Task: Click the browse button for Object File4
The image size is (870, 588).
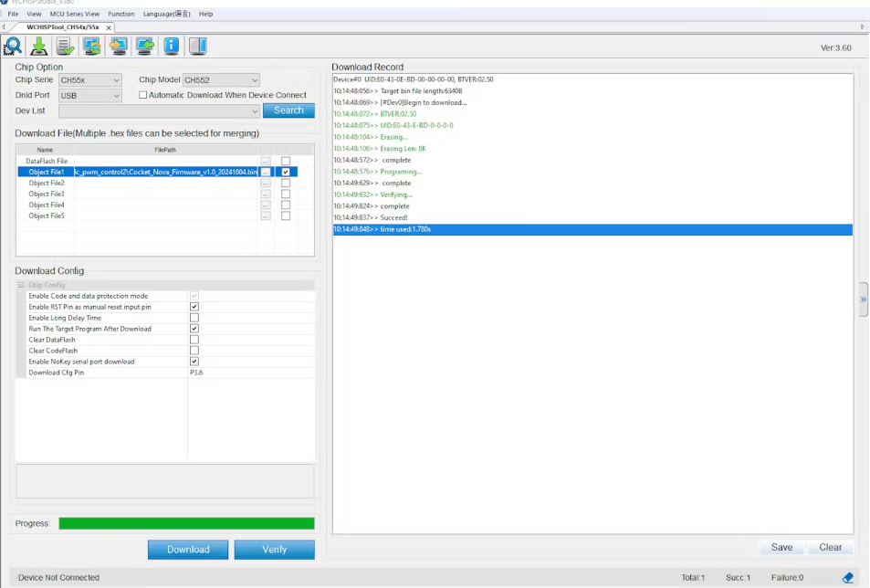Action: [x=266, y=205]
